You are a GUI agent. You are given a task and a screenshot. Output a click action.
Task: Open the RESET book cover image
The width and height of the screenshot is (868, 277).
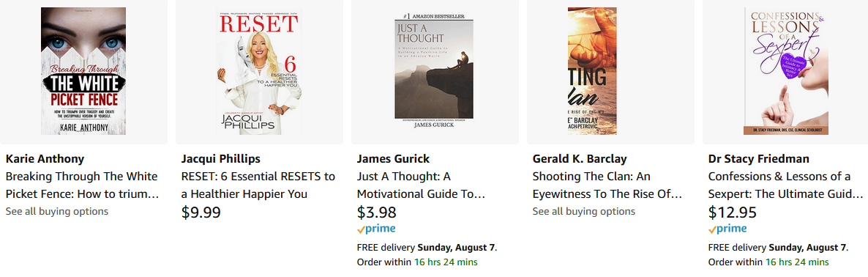pos(259,71)
